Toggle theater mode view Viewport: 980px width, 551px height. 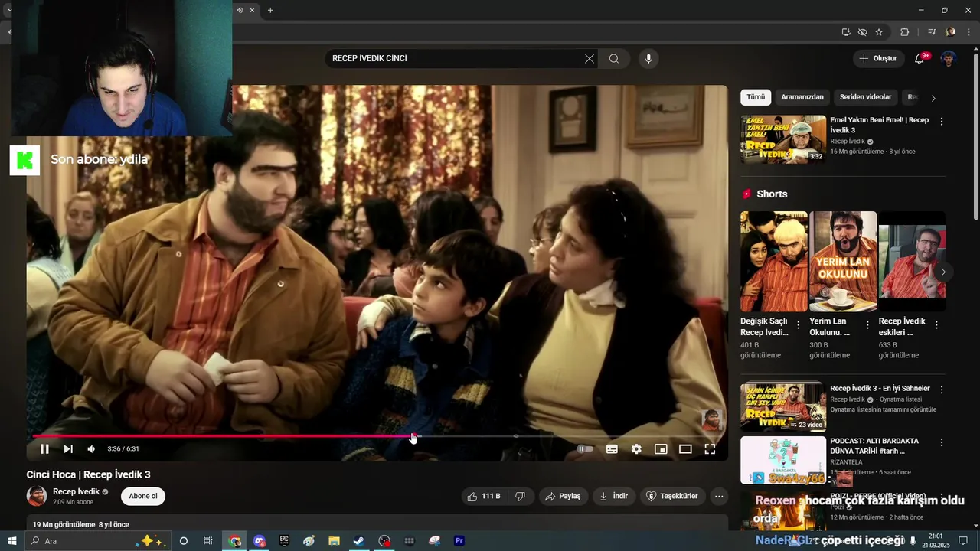point(685,449)
